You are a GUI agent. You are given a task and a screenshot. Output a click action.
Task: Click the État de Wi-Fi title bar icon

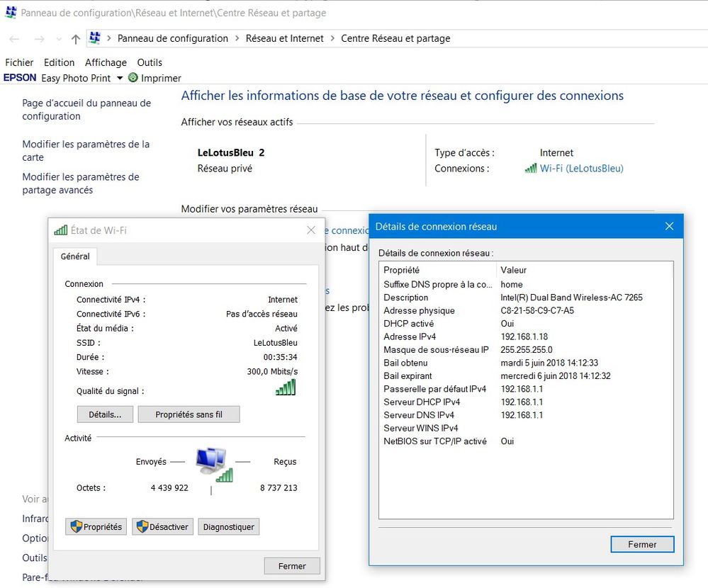(x=60, y=230)
